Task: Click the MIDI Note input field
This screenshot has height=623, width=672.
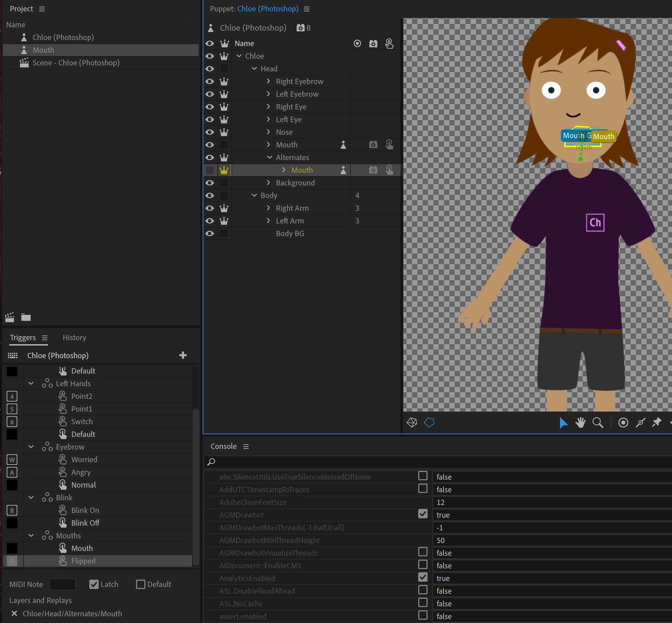Action: 63,584
